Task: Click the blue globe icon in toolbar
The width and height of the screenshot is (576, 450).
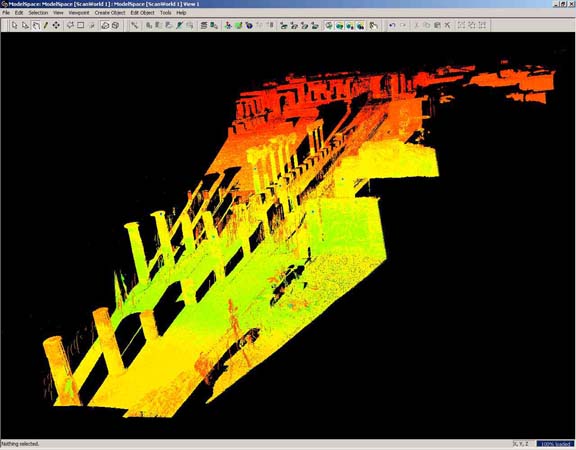Action: (x=249, y=25)
